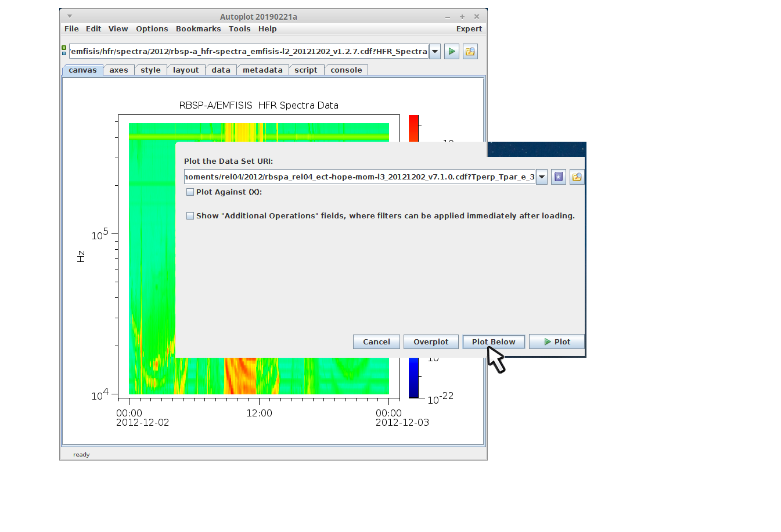Open the Bookmarks menu

198,29
